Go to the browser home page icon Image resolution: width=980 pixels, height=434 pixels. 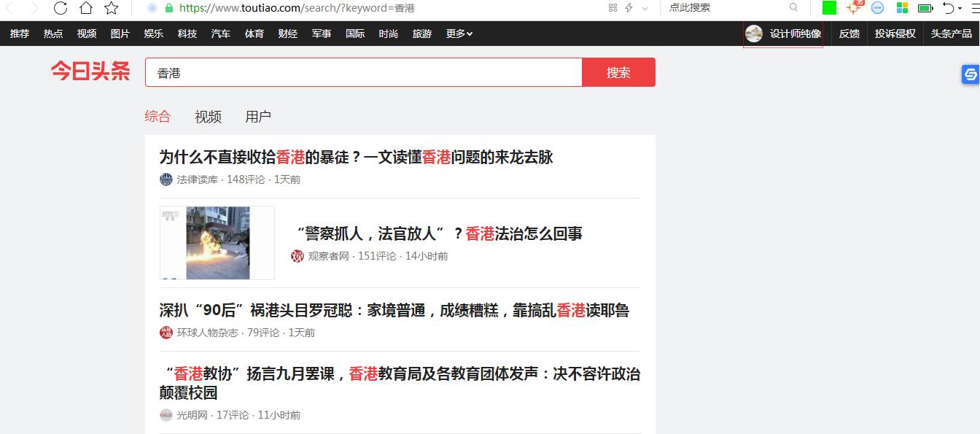tap(86, 8)
